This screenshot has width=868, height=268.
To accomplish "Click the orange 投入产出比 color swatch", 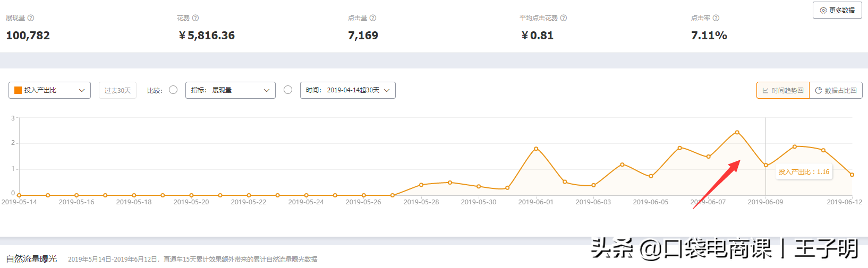I will (18, 90).
